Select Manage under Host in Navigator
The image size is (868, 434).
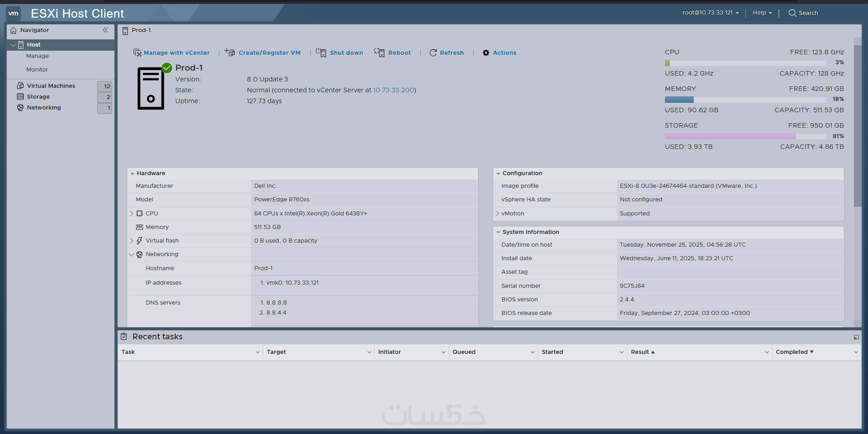(38, 56)
